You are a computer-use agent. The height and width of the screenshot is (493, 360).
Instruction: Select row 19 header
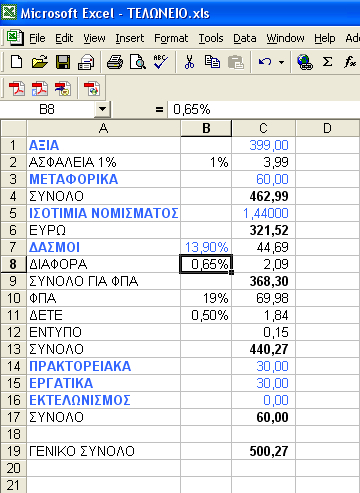tap(14, 451)
